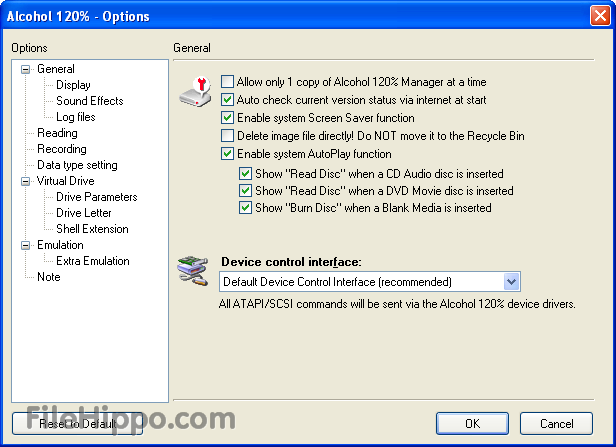The height and width of the screenshot is (447, 616).
Task: Click the device control interface cable icon
Action: (192, 271)
